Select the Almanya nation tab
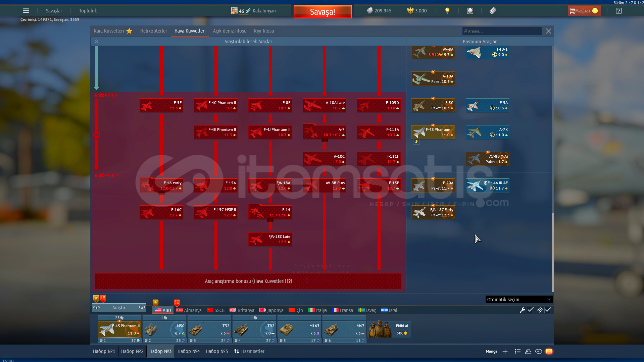 (189, 310)
